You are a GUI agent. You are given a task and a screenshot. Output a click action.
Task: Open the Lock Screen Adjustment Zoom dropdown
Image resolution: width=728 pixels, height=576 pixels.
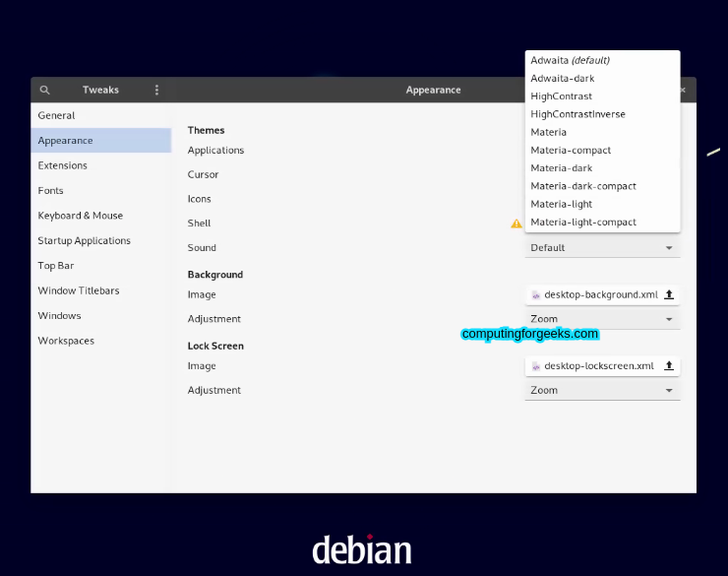[603, 390]
